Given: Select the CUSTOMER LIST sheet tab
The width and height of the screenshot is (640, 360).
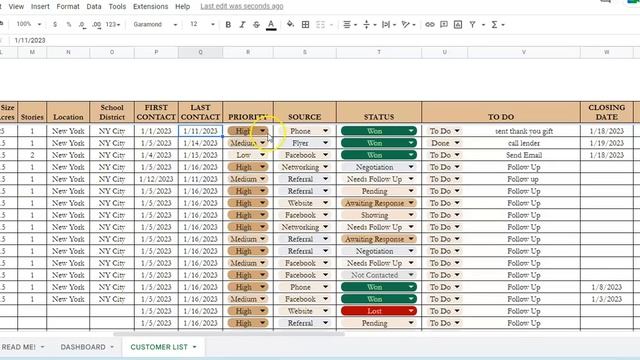Looking at the screenshot, I should (x=159, y=347).
